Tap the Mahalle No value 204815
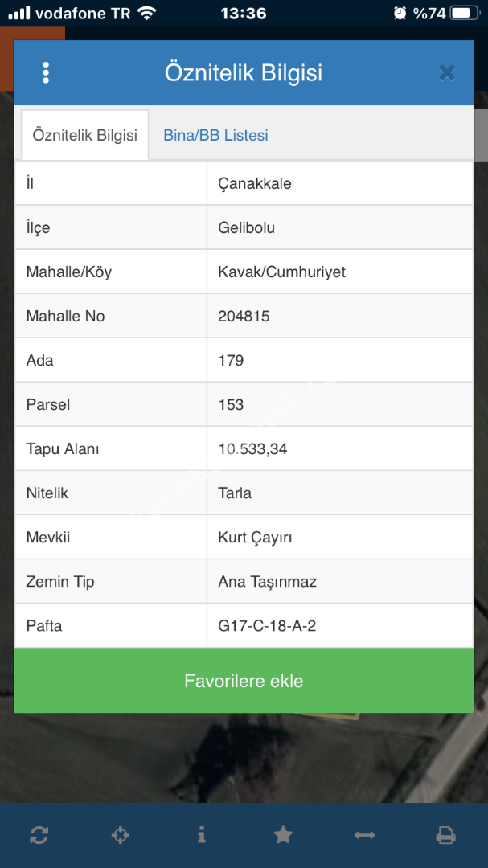 coord(244,316)
